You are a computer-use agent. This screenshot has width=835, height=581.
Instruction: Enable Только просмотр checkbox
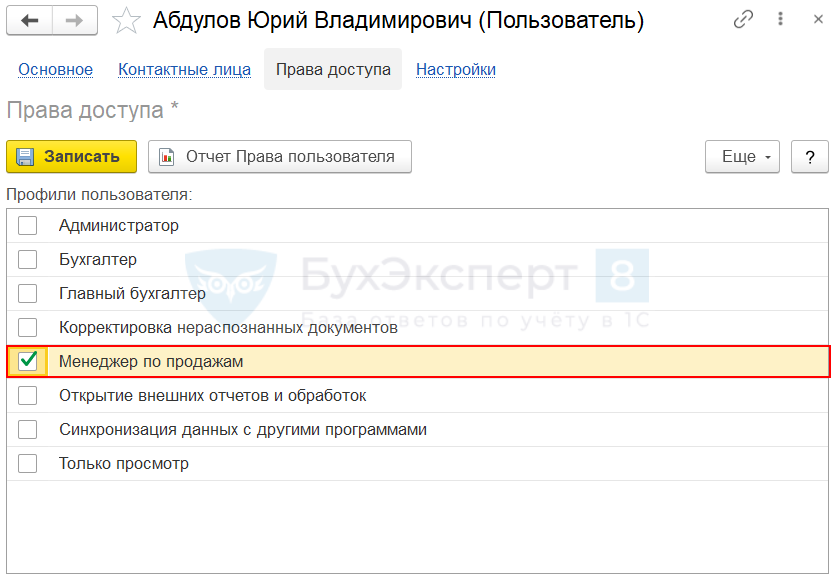tap(28, 464)
